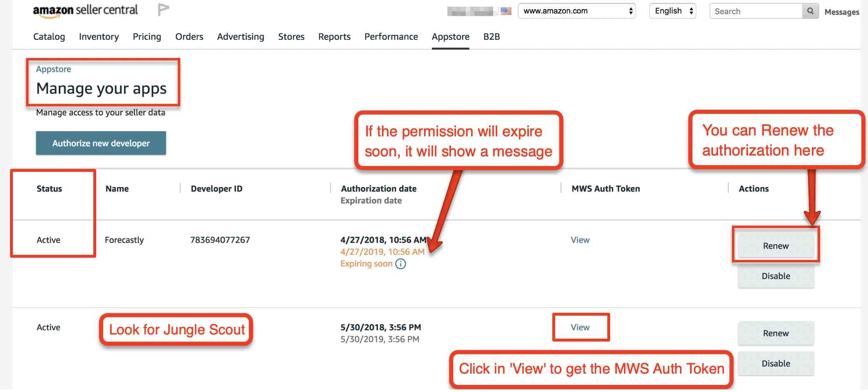Image resolution: width=868 pixels, height=392 pixels.
Task: Open the Reports menu
Action: [x=334, y=37]
